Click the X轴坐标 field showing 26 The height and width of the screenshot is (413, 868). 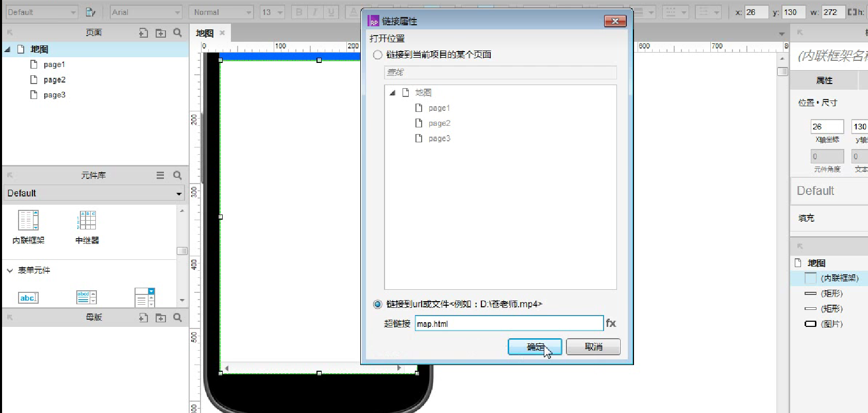[x=827, y=126]
